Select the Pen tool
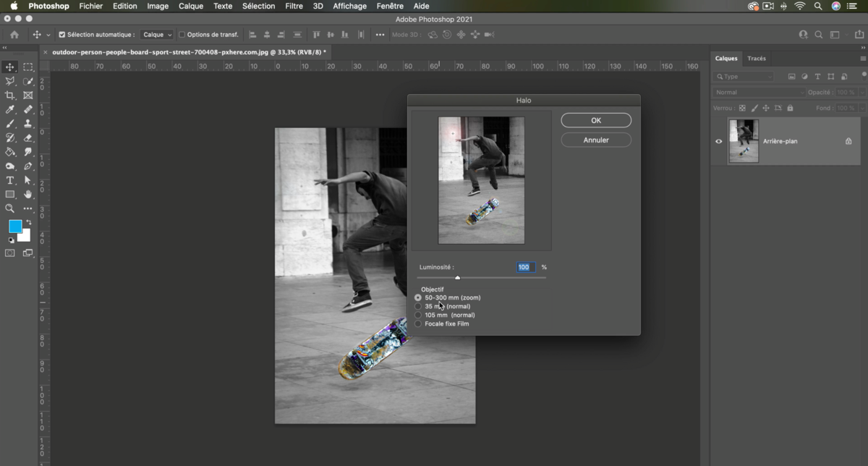Viewport: 868px width, 466px height. point(28,166)
